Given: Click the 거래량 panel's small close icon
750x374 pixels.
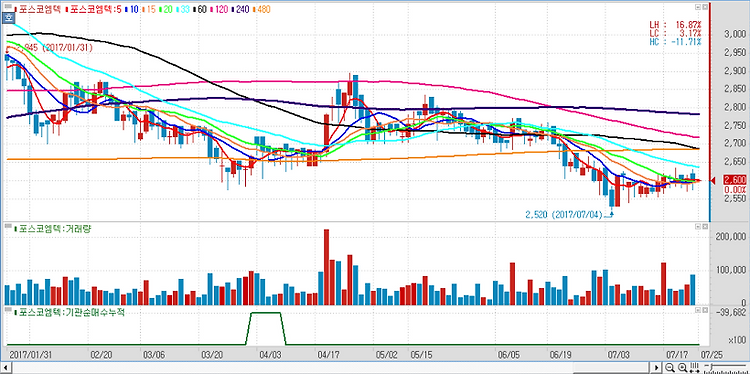Looking at the screenshot, I should point(705,228).
